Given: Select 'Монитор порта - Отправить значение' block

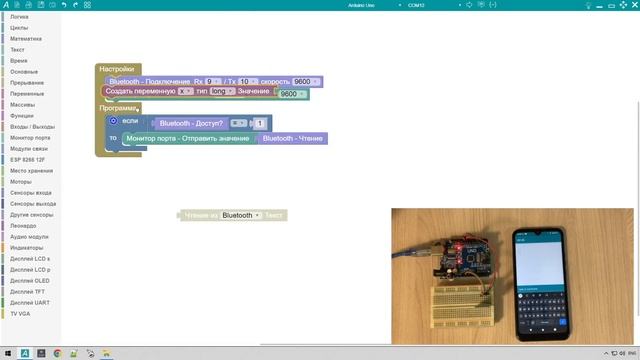Looking at the screenshot, I should click(x=187, y=138).
